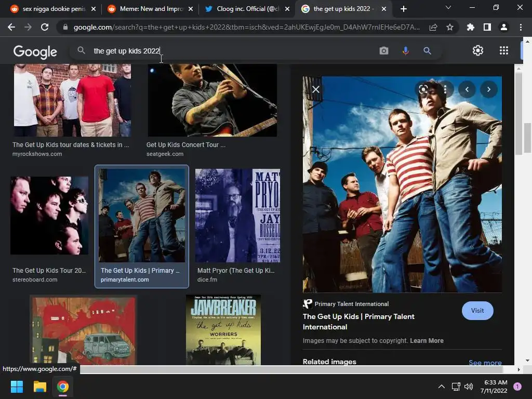Screen dimensions: 532x399
Task: Show previous image in preview
Action: pos(467,89)
